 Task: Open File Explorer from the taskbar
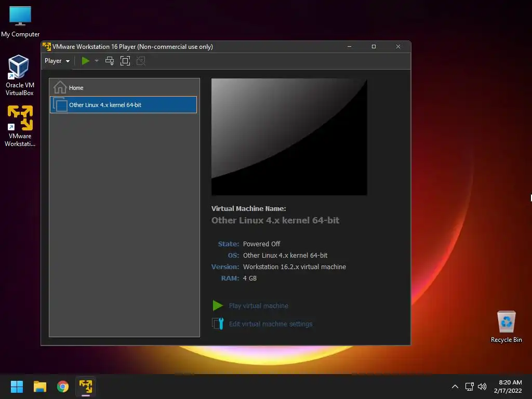pyautogui.click(x=39, y=387)
